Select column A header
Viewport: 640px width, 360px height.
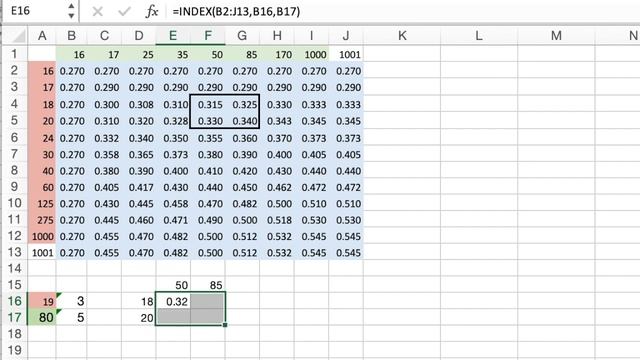point(42,36)
